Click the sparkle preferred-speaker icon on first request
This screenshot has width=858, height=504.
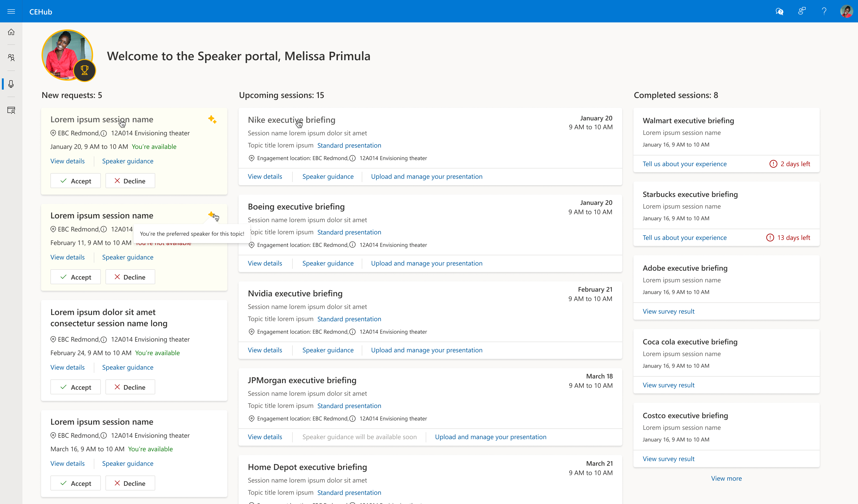pyautogui.click(x=212, y=119)
